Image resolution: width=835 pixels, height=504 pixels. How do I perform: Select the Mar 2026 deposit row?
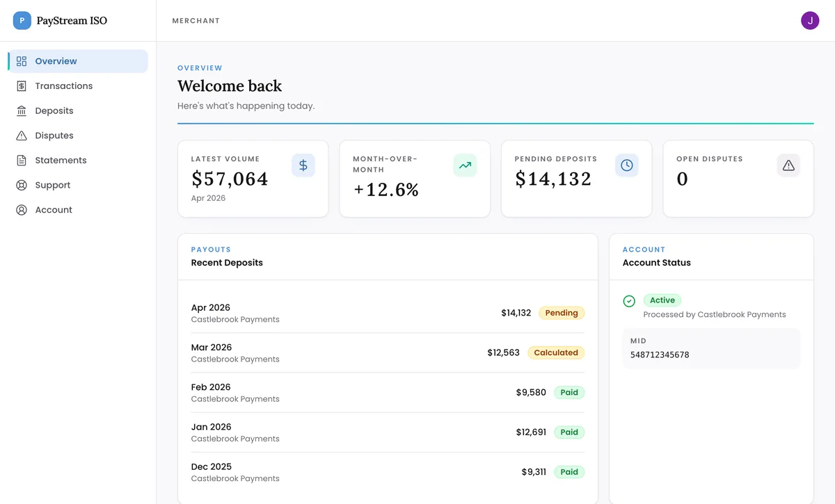coord(388,353)
